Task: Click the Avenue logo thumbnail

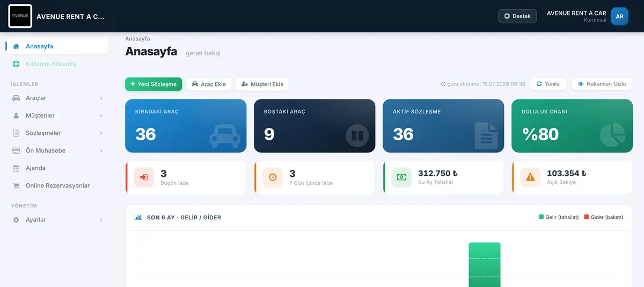Action: coord(20,16)
